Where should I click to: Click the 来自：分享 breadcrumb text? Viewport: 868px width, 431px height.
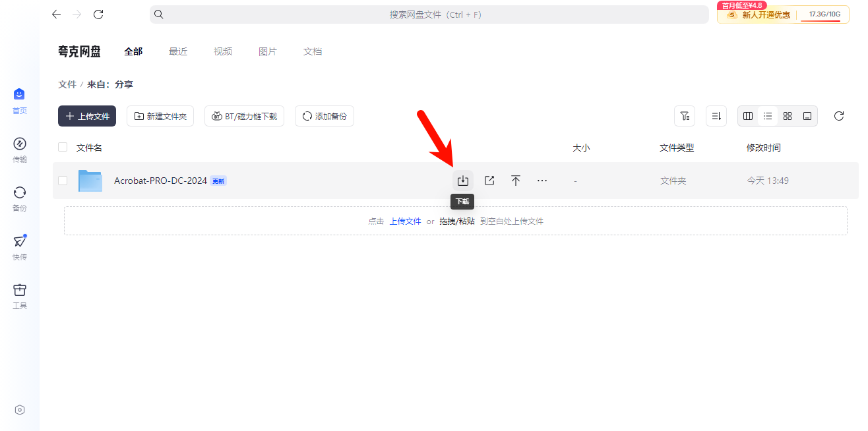[110, 84]
